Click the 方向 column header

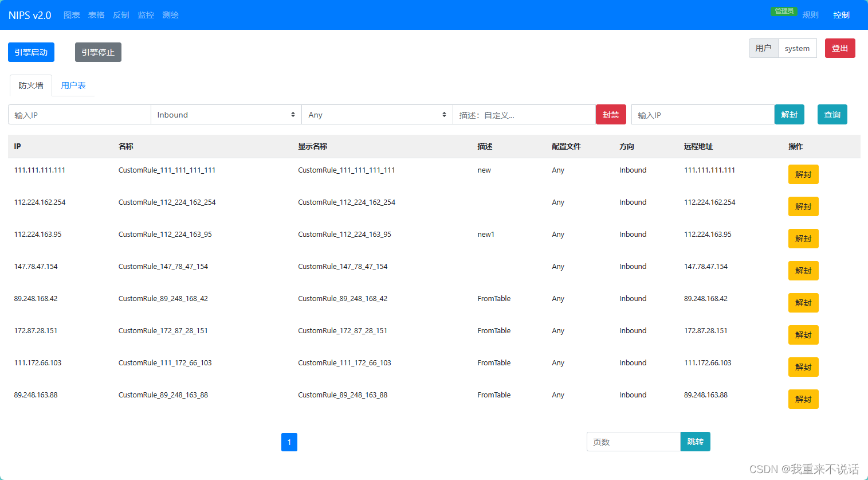(627, 146)
